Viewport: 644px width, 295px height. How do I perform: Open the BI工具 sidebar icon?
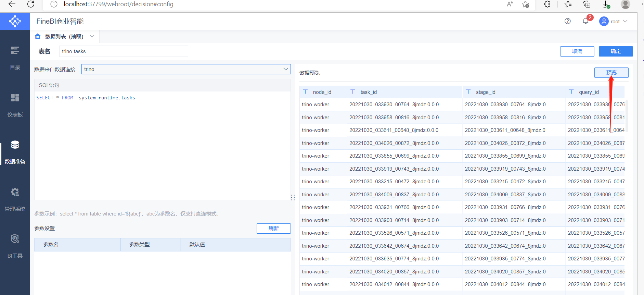coord(15,239)
